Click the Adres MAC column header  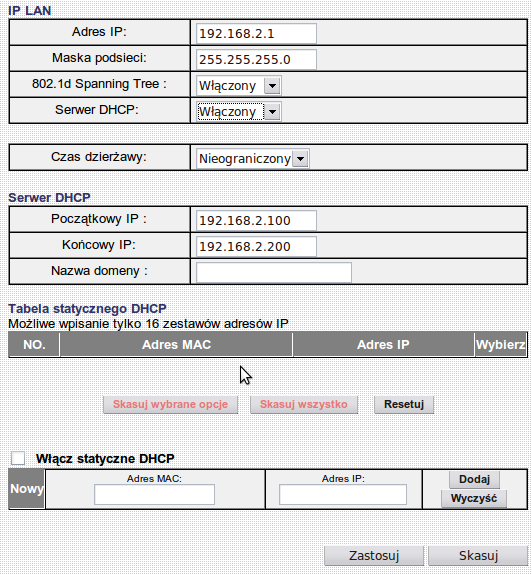coord(176,344)
